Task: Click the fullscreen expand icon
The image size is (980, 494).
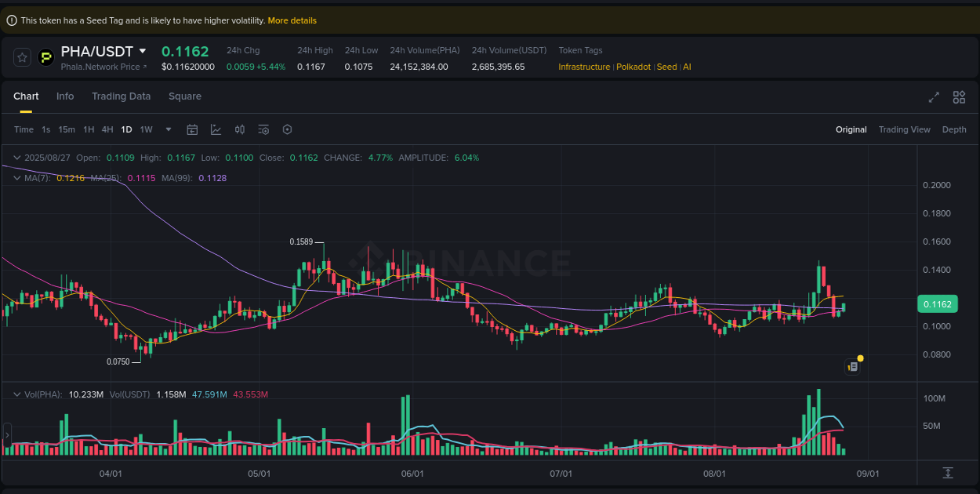Action: 933,96
